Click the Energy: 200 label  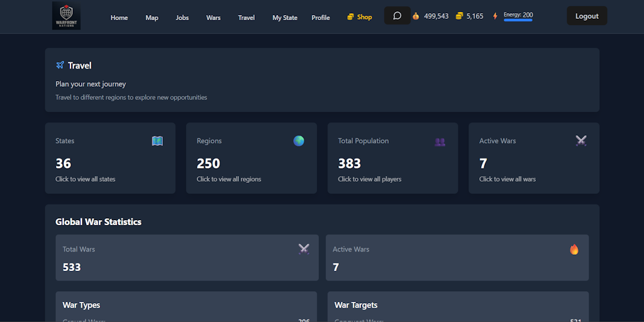click(518, 15)
